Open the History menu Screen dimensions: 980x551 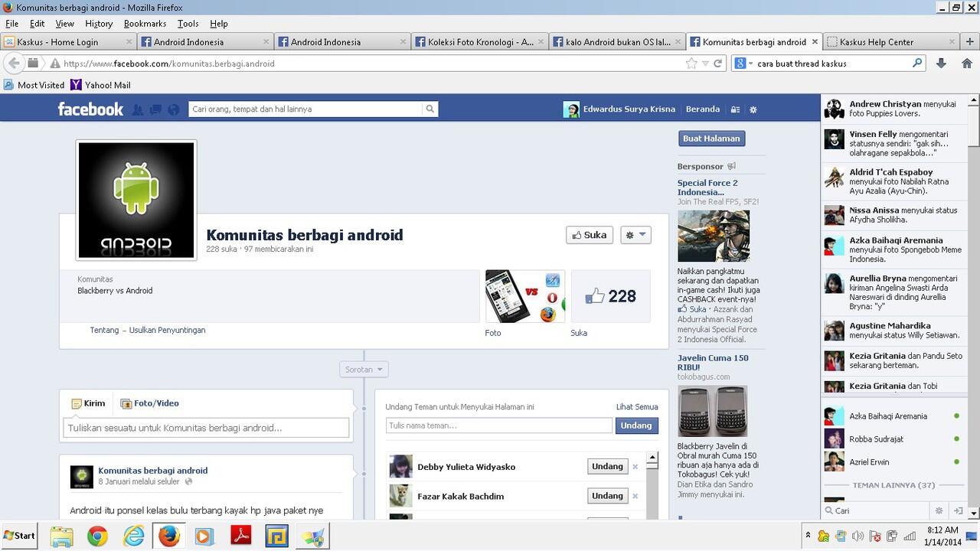[x=99, y=24]
